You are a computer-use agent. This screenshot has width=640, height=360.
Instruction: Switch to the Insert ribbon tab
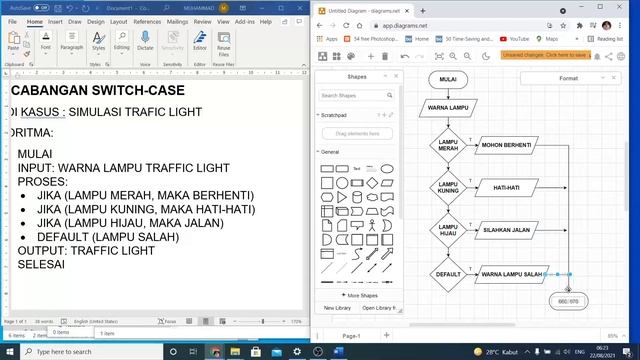55,22
